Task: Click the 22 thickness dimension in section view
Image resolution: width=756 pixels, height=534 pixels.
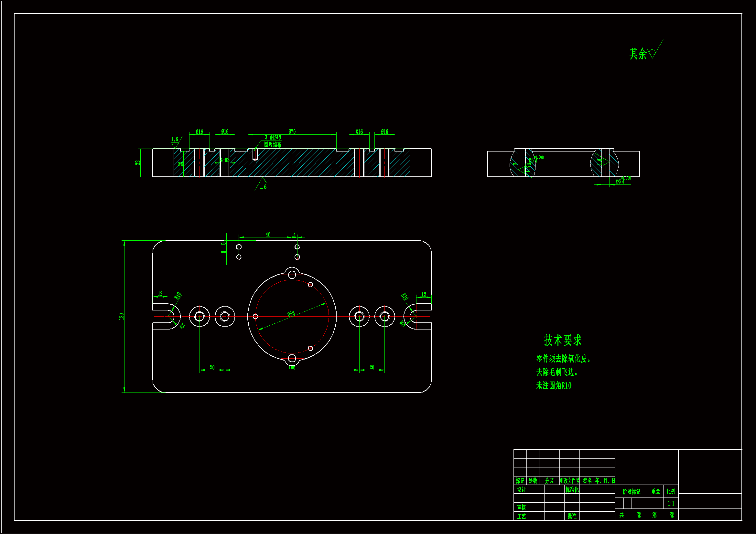Action: coord(138,162)
